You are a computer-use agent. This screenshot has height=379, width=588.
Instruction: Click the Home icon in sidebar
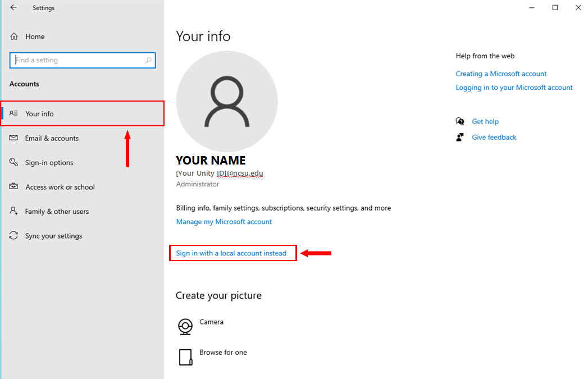pyautogui.click(x=14, y=36)
